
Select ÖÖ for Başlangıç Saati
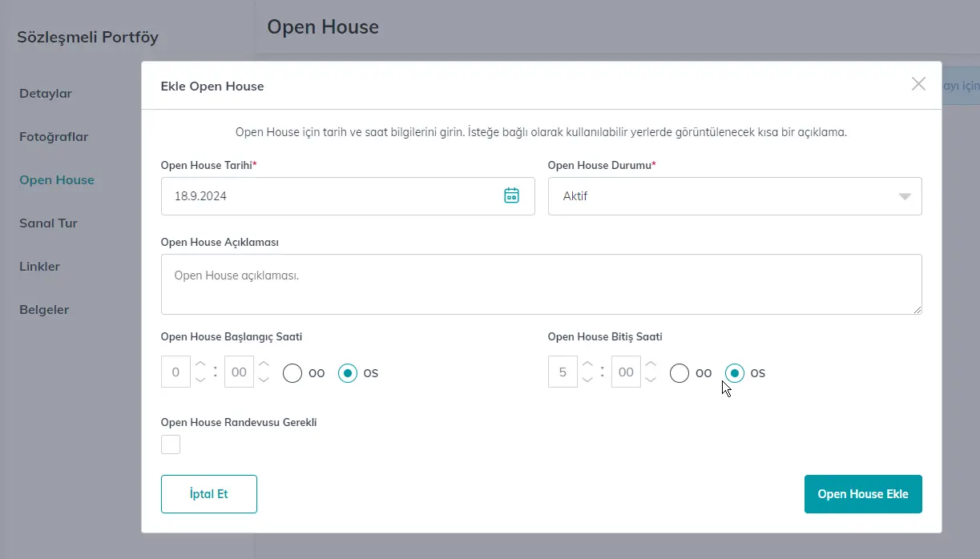coord(292,373)
